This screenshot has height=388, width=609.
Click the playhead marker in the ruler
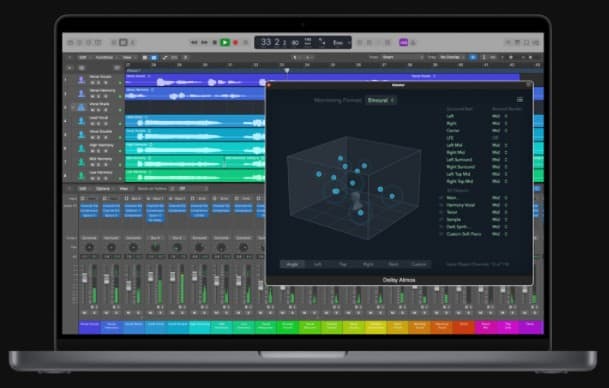[x=287, y=70]
